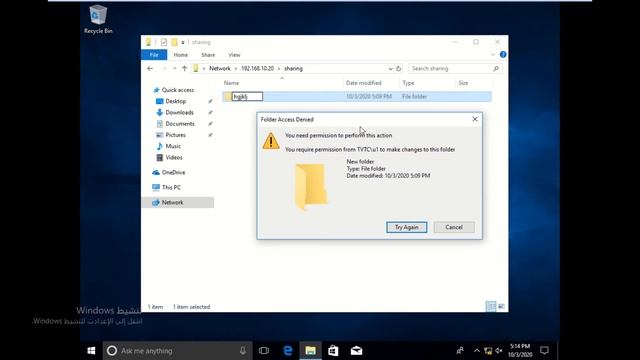
Task: Click the folder rename text box
Action: (247, 97)
